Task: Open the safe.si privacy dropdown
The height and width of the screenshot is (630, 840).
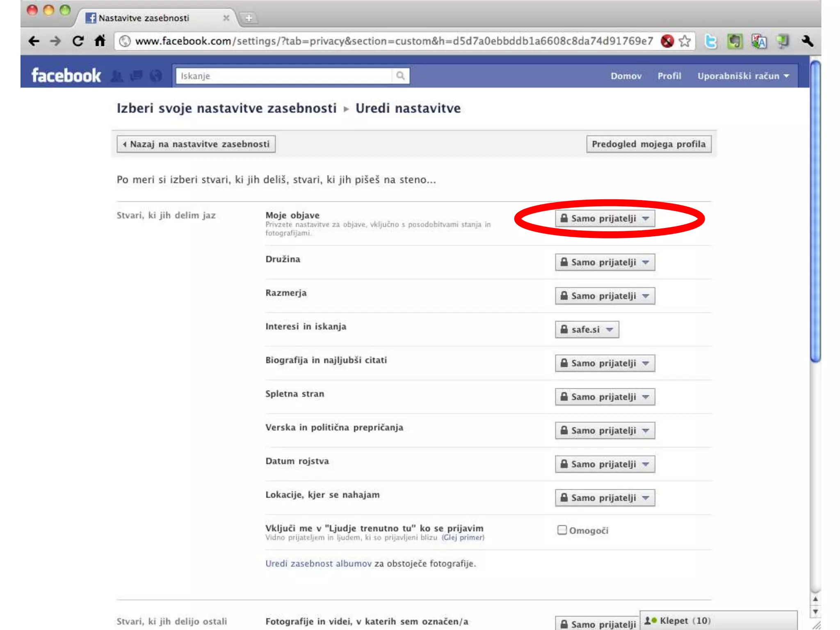Action: pos(587,329)
